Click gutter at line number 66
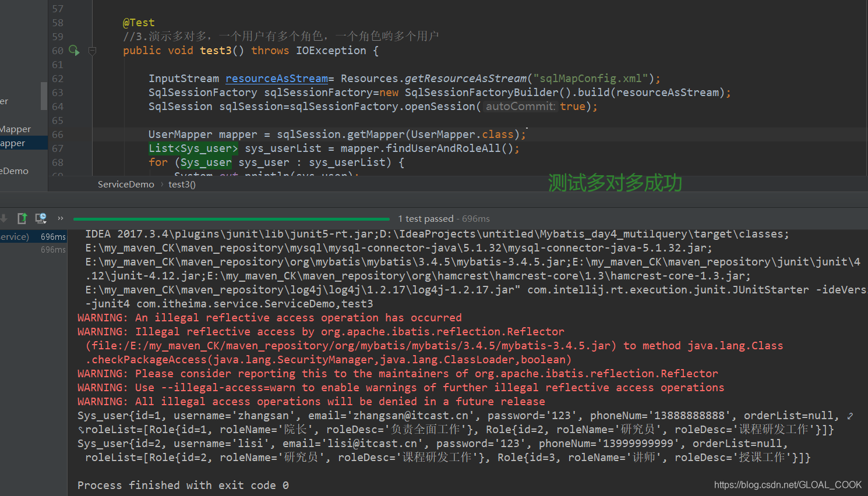The height and width of the screenshot is (496, 868). coord(58,134)
